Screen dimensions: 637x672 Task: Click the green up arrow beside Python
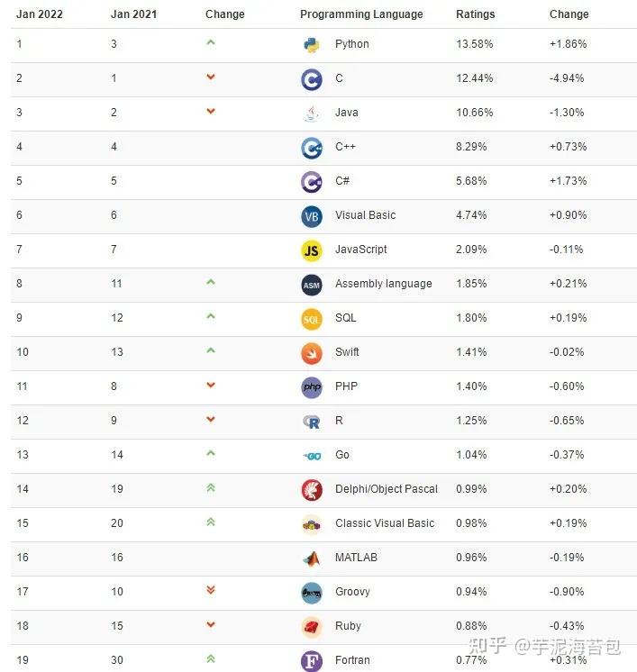point(211,42)
